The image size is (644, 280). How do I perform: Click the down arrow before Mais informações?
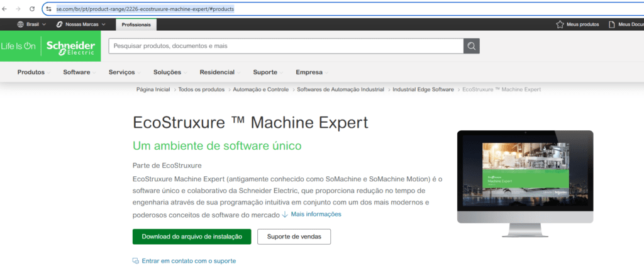285,214
